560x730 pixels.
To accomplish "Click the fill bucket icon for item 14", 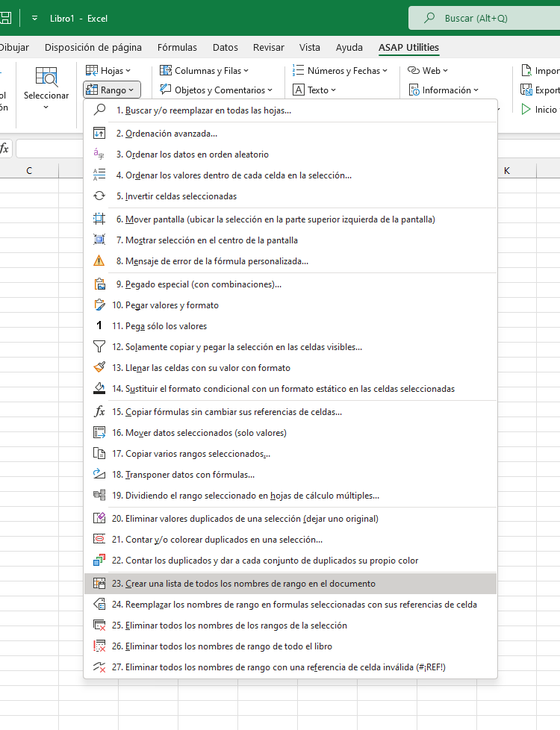I will tap(99, 388).
